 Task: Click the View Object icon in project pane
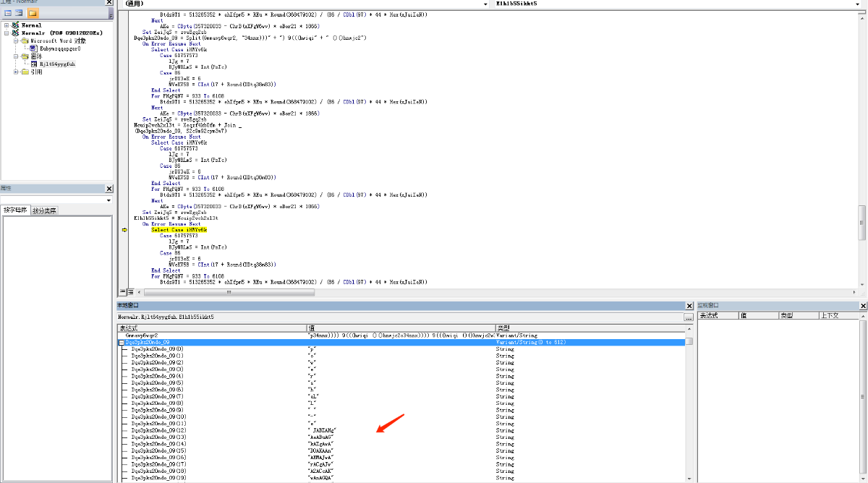[19, 13]
